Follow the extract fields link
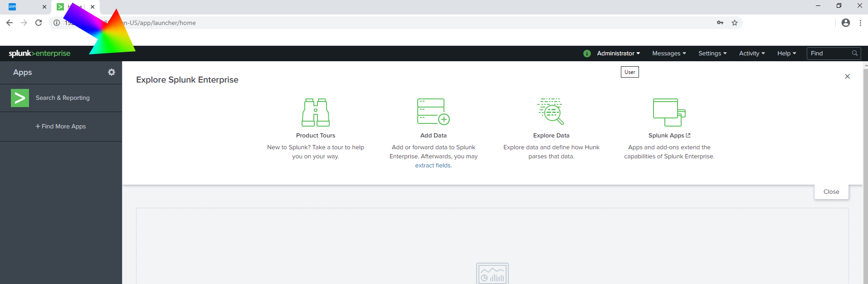The image size is (868, 284). (x=433, y=165)
